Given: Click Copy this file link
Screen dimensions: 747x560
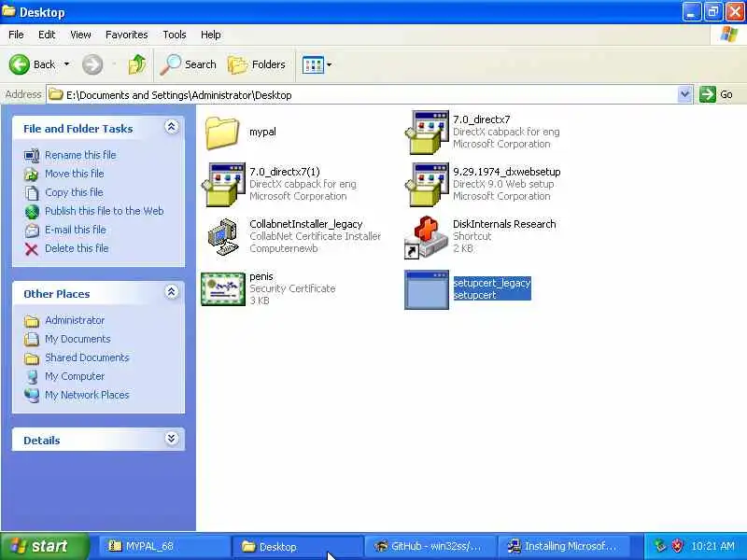Looking at the screenshot, I should click(74, 192).
